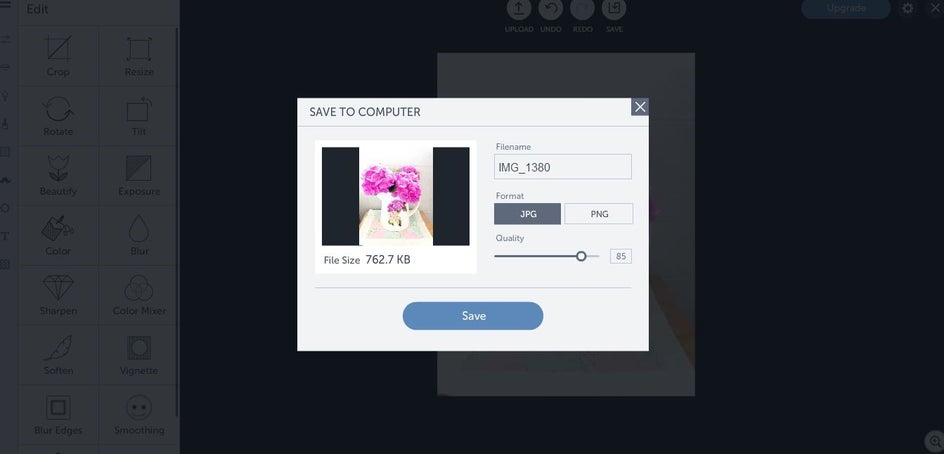The height and width of the screenshot is (454, 944).
Task: Select the Tilt tool icon
Action: click(139, 110)
